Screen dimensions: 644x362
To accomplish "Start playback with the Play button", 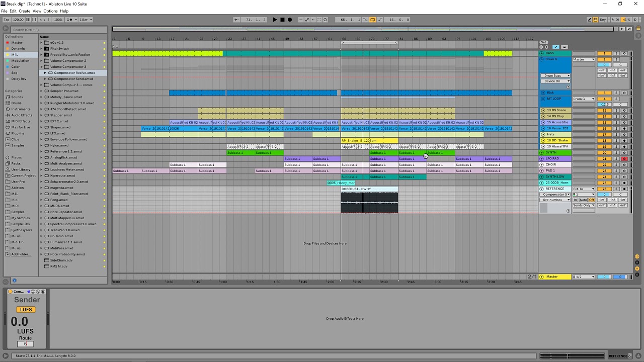I will point(275,20).
